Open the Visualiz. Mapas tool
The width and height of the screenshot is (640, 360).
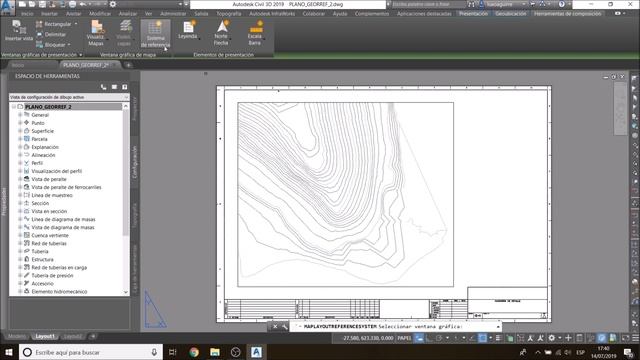[x=96, y=33]
